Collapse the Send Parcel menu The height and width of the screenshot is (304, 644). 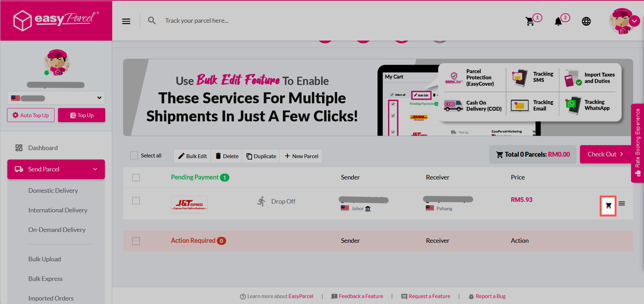point(56,169)
